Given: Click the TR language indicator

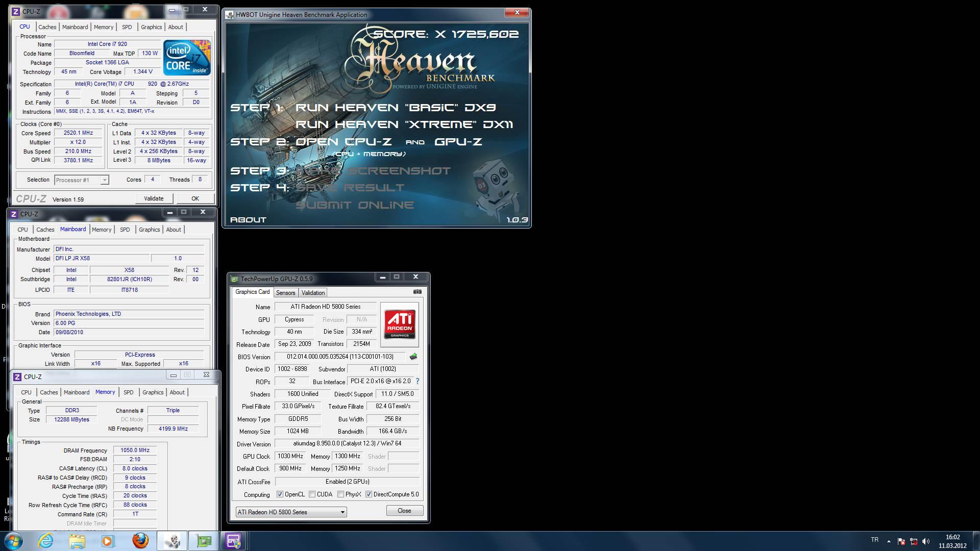Looking at the screenshot, I should pyautogui.click(x=874, y=540).
